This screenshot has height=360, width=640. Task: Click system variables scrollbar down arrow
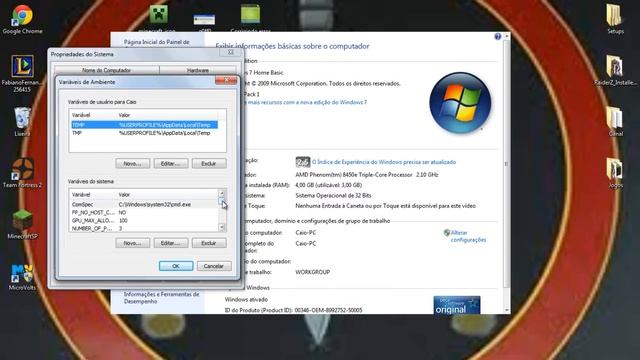[x=222, y=227]
